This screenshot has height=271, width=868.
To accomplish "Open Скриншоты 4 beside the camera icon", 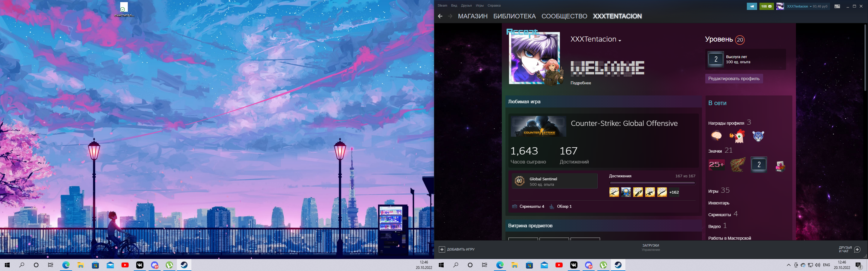I will point(532,207).
